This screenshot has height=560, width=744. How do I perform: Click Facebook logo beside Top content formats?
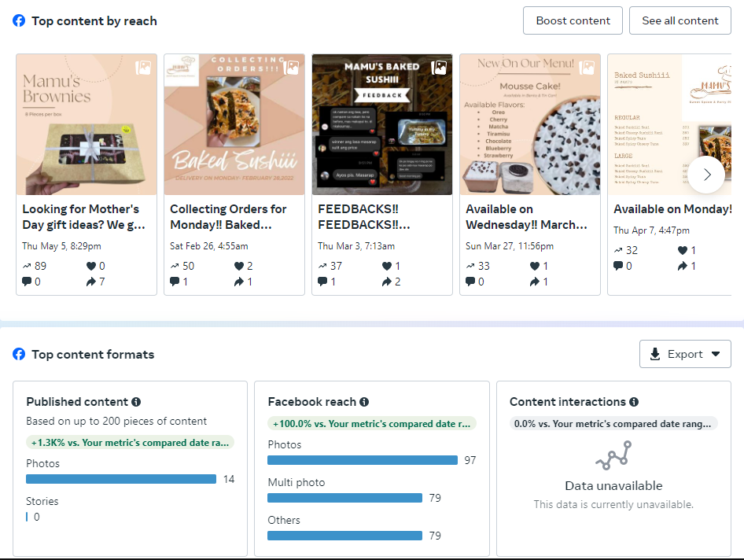point(20,354)
